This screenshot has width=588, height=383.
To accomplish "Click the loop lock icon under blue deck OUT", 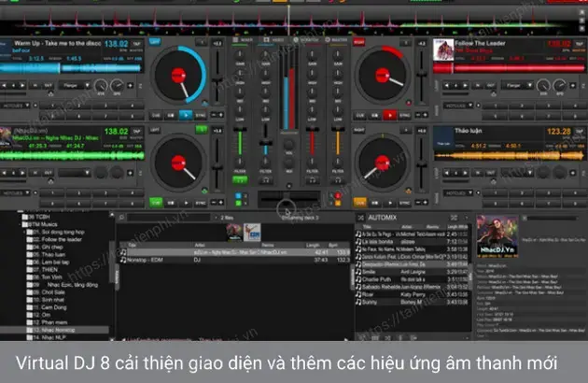I will tap(50, 93).
